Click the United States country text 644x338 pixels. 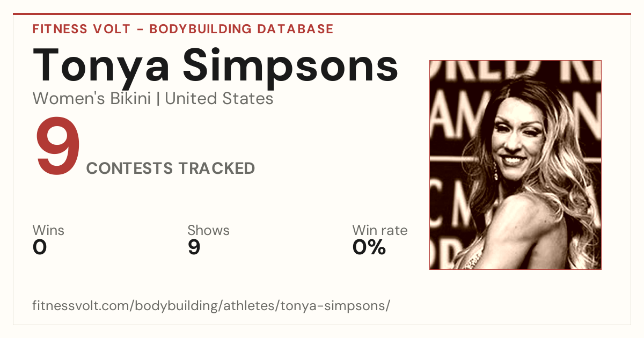(x=219, y=99)
